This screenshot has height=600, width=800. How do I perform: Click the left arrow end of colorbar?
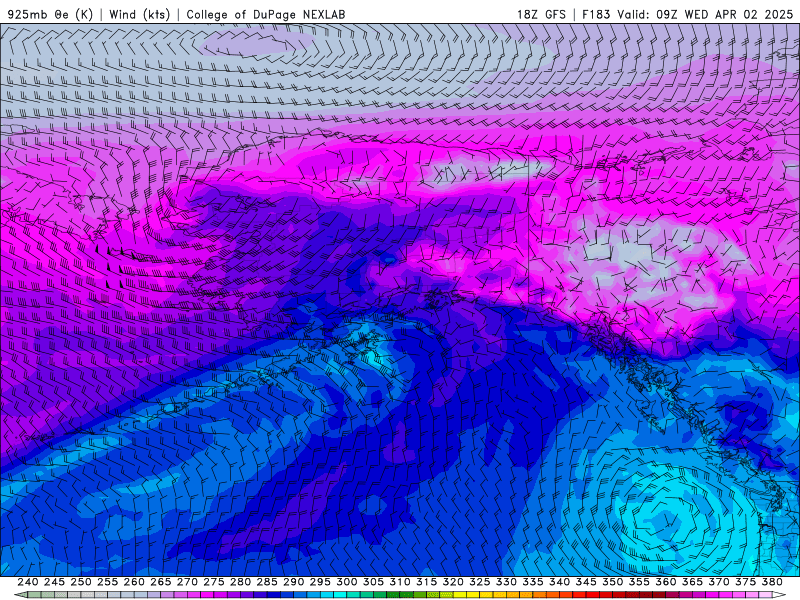[20, 595]
